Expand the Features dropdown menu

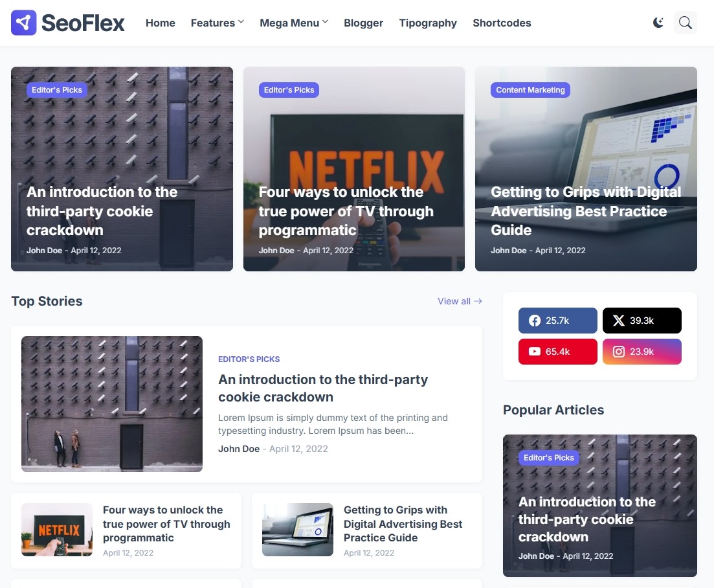pyautogui.click(x=218, y=23)
